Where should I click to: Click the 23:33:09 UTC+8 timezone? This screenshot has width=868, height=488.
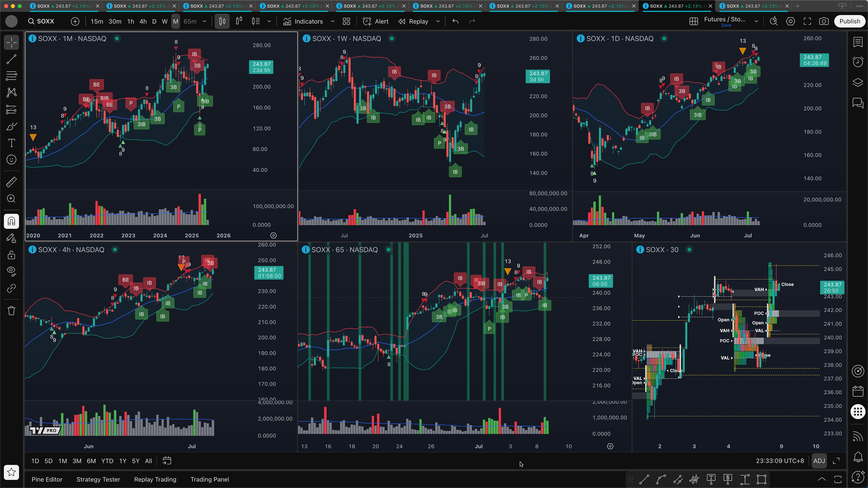coord(780,461)
